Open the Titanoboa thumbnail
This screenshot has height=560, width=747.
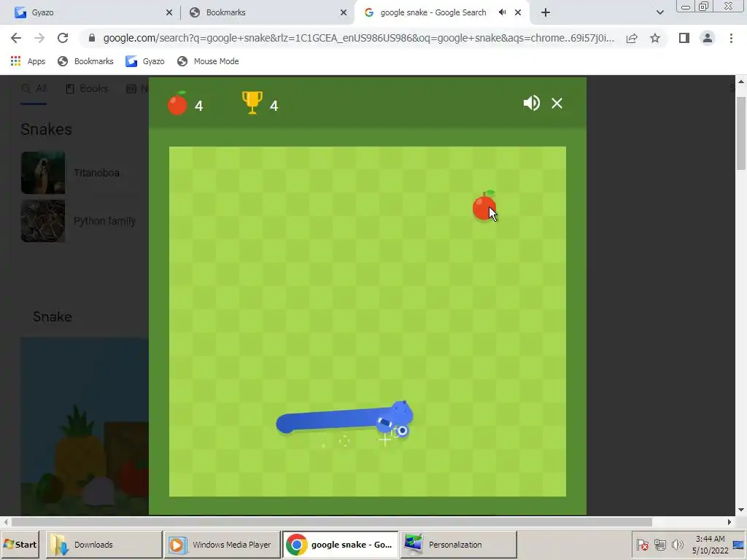click(43, 172)
